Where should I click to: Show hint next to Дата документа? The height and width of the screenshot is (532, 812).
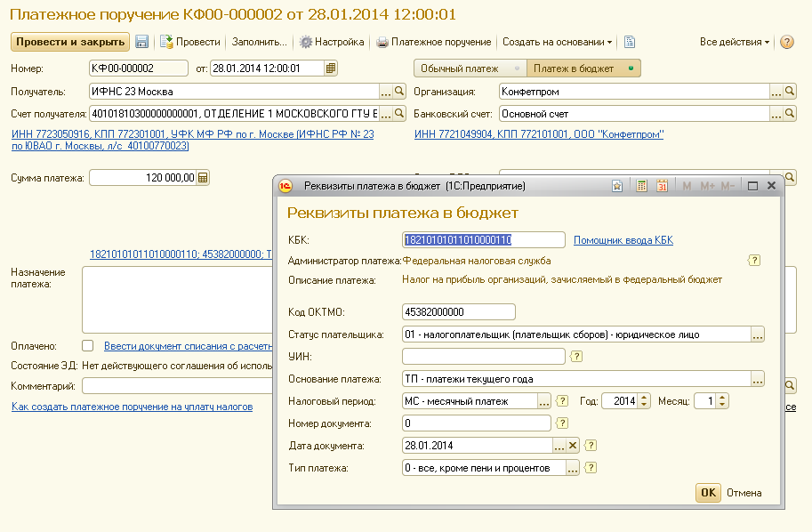(x=591, y=446)
